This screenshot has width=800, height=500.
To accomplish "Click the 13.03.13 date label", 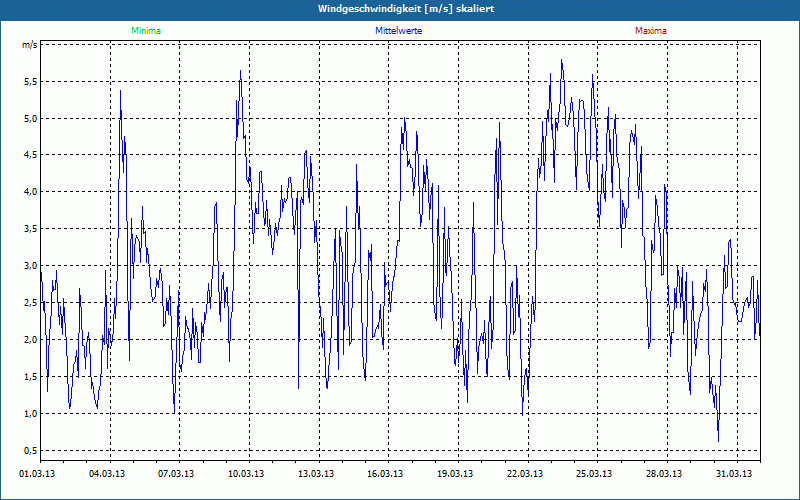I will pyautogui.click(x=316, y=473).
